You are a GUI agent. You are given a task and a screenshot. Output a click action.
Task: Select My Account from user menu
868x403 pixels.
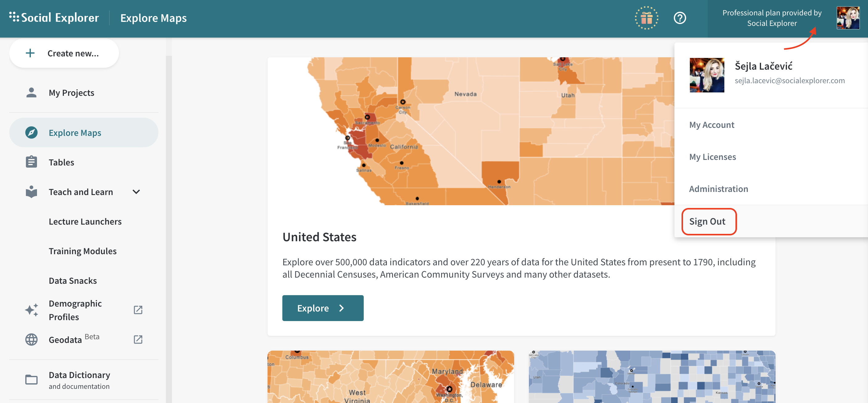(x=711, y=125)
